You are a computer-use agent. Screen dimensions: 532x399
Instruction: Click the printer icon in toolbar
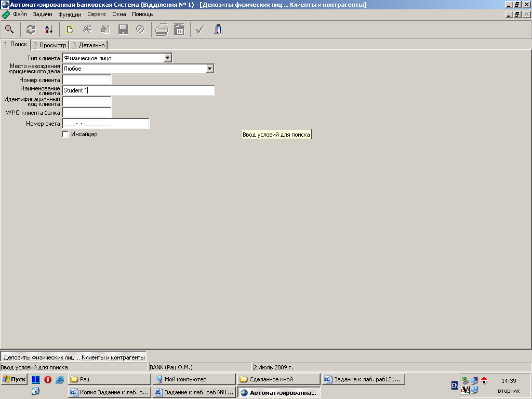click(162, 30)
